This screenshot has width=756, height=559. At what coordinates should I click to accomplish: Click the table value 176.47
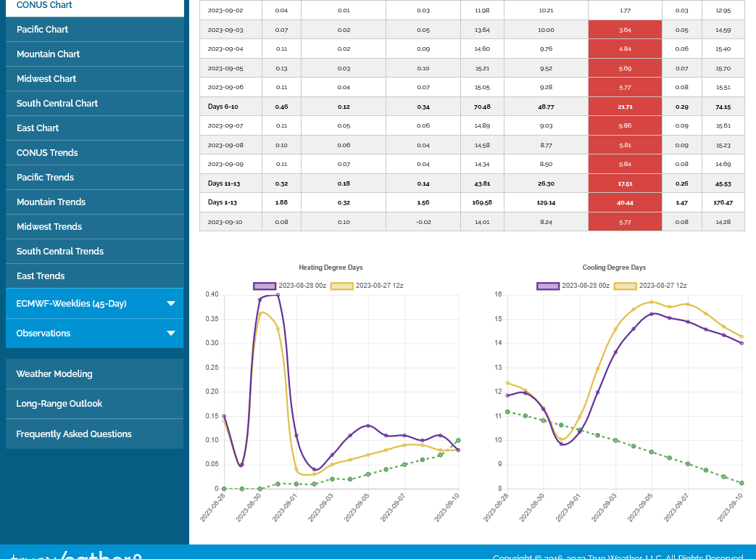tap(723, 202)
